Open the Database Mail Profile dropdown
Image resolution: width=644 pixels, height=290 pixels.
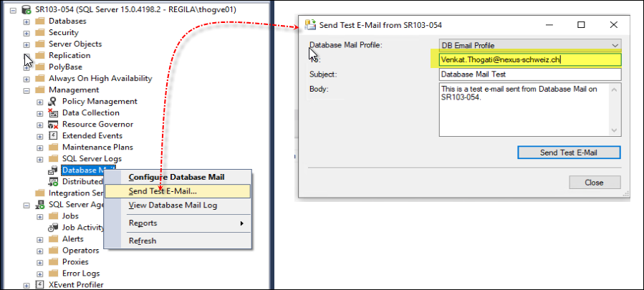[x=615, y=45]
